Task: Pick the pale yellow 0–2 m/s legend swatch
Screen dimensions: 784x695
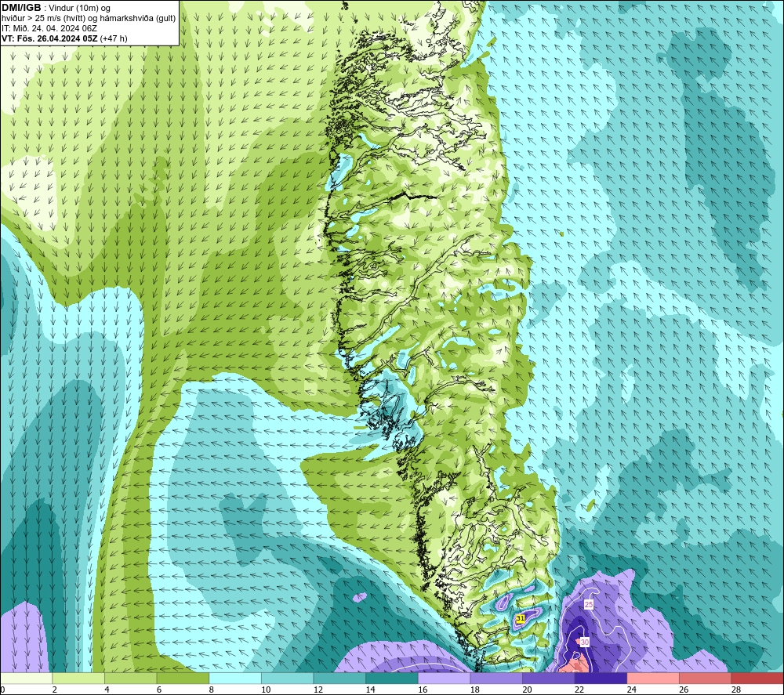Action: (26, 679)
